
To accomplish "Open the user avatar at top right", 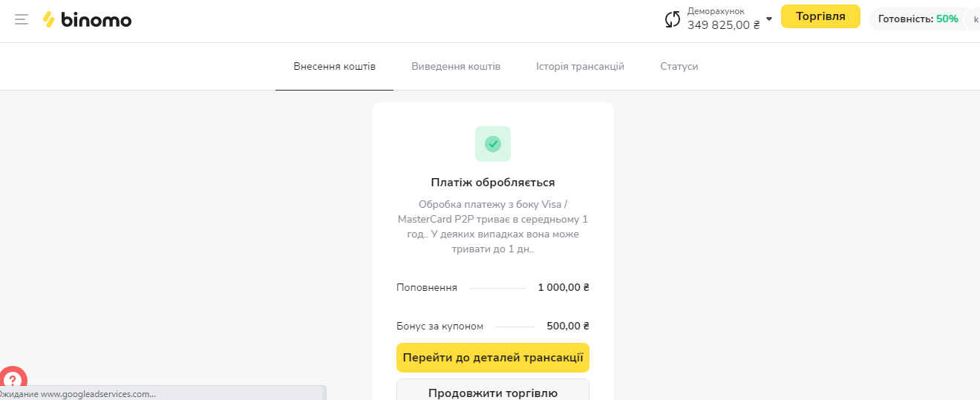I will pyautogui.click(x=974, y=19).
